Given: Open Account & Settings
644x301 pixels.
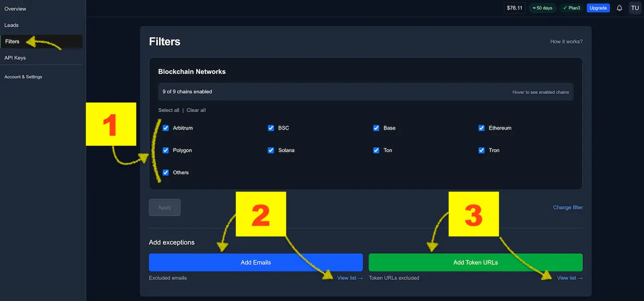Looking at the screenshot, I should 23,76.
